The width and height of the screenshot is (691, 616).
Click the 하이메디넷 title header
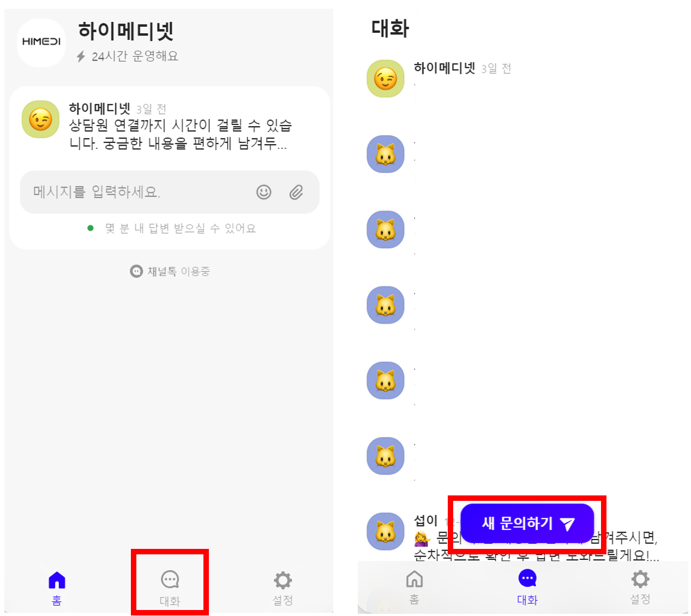pyautogui.click(x=126, y=31)
